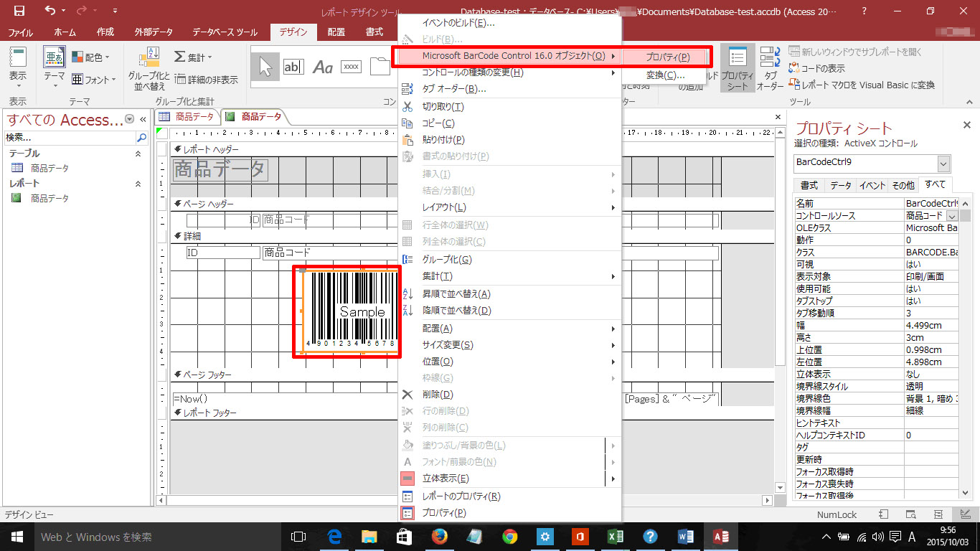Select the text box control tool
Screen dimensions: 980x551
(293, 67)
